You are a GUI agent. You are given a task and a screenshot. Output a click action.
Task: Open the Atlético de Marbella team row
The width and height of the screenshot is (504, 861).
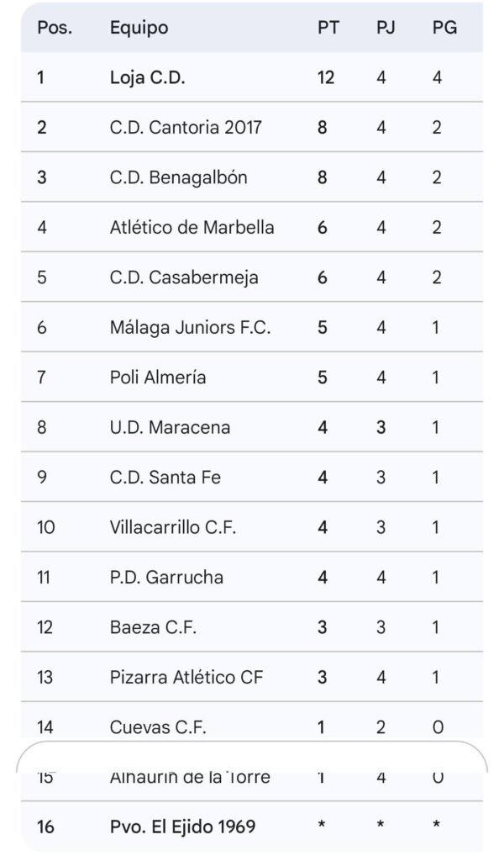click(x=192, y=228)
